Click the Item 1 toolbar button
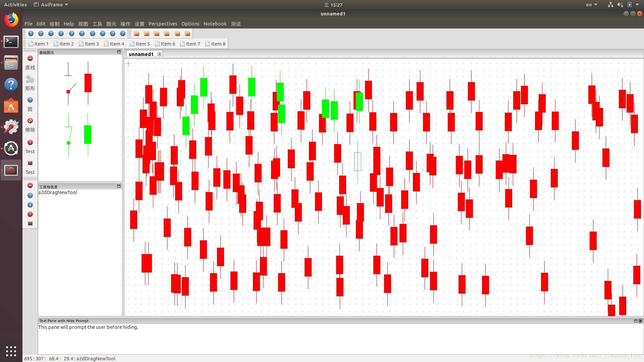Image resolution: width=644 pixels, height=362 pixels. click(39, 44)
